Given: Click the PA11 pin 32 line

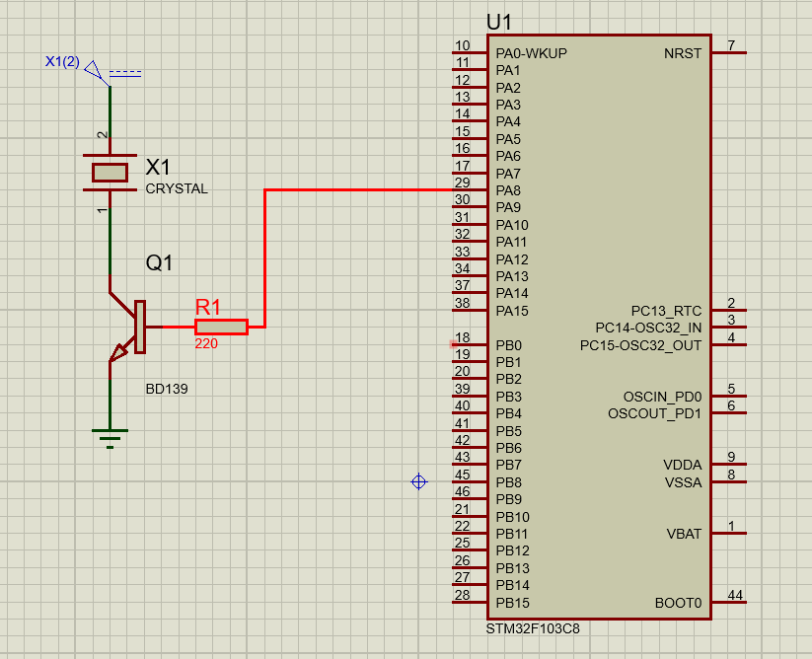Looking at the screenshot, I should click(x=471, y=242).
